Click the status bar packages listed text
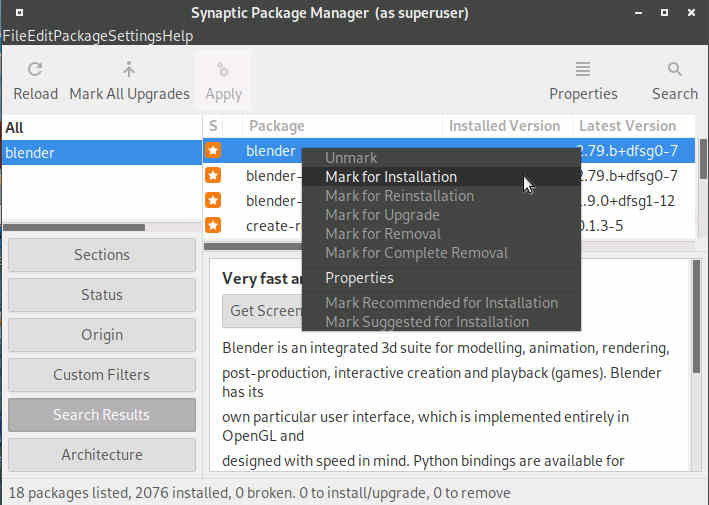The image size is (709, 505). tap(260, 492)
